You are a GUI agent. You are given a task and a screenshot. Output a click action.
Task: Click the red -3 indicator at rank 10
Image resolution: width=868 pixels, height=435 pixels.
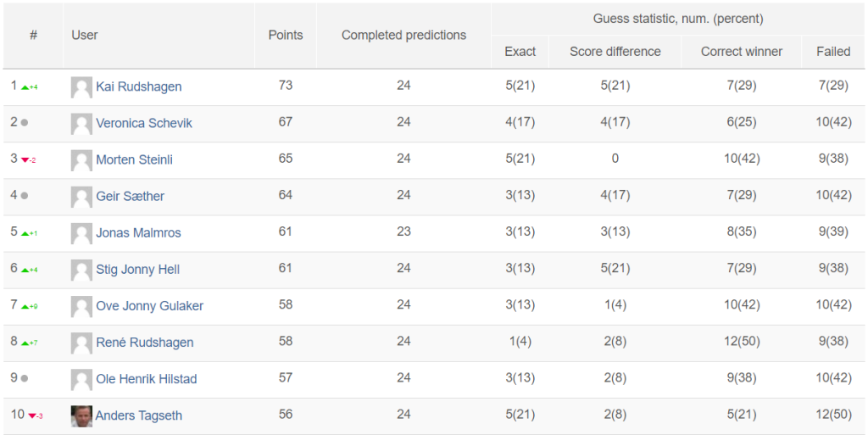(x=36, y=416)
